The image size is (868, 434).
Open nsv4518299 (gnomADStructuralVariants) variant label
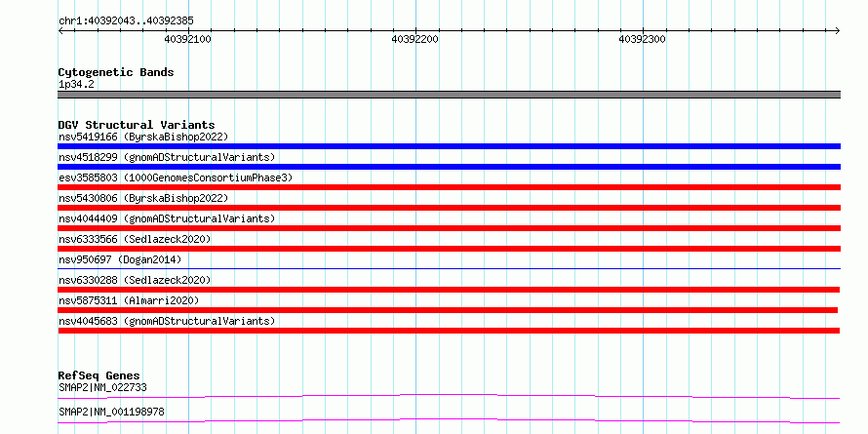point(167,157)
